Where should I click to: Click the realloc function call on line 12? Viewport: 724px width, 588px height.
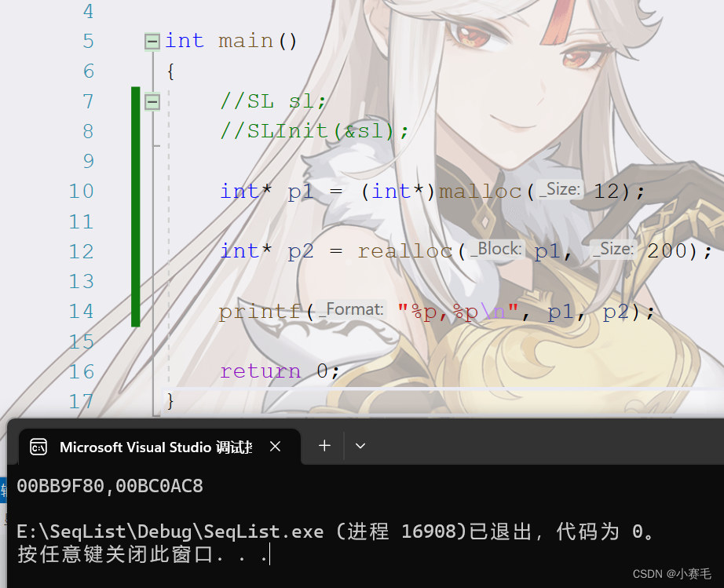tap(405, 251)
